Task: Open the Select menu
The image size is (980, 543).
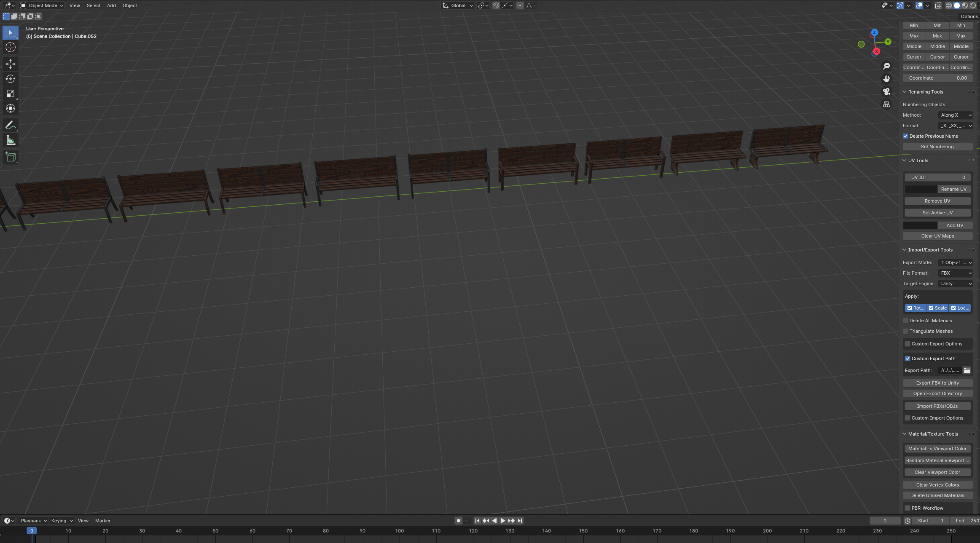Action: tap(94, 5)
